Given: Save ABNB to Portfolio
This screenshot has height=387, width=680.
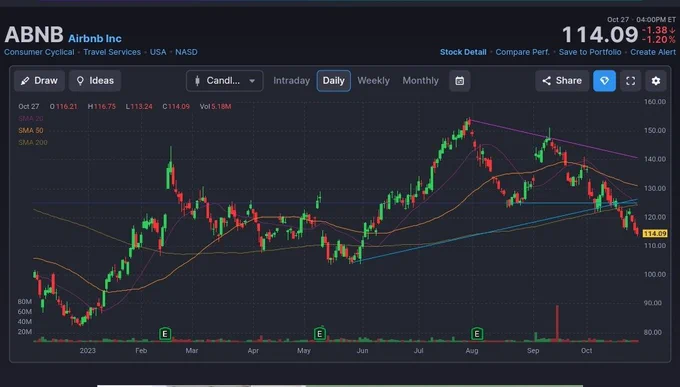Looking at the screenshot, I should click(x=590, y=52).
